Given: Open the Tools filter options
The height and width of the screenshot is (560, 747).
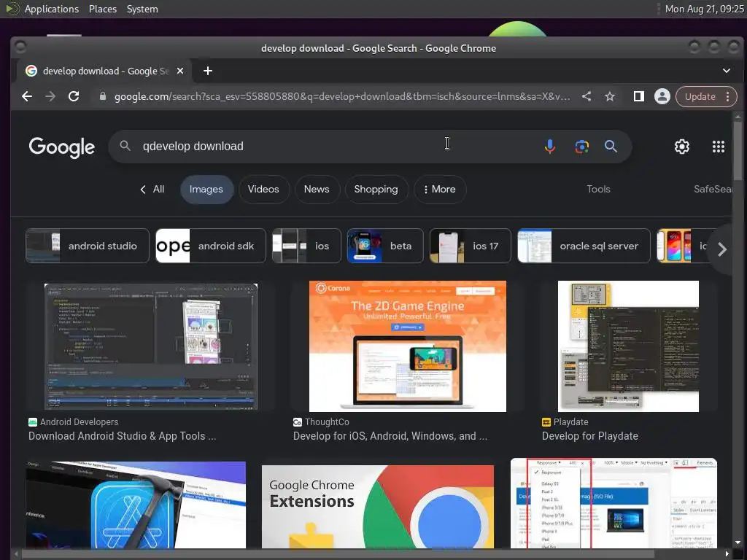Looking at the screenshot, I should [598, 189].
